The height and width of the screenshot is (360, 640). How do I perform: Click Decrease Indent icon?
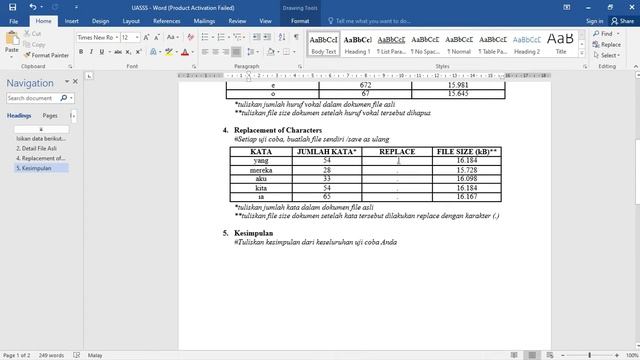pos(256,38)
